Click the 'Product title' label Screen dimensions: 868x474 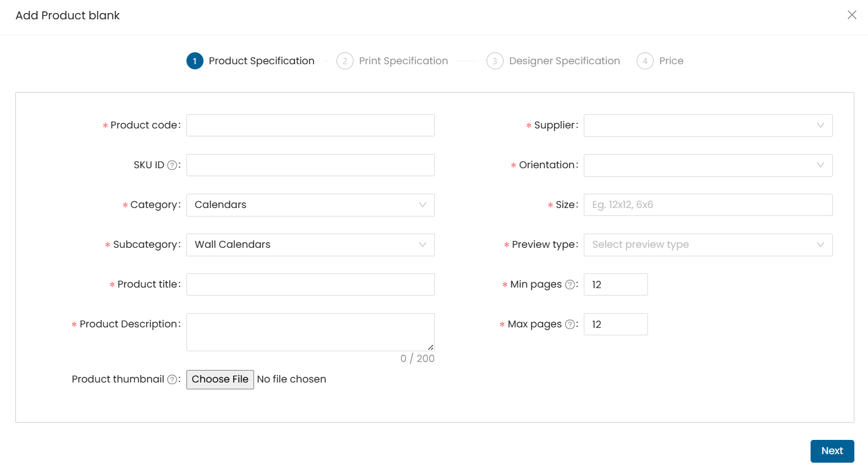[x=147, y=284]
